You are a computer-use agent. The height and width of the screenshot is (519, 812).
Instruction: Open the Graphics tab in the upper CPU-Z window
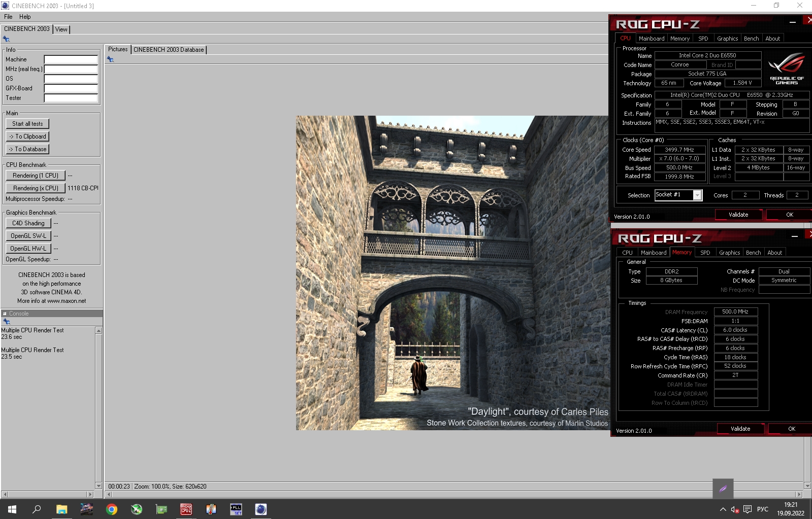728,39
